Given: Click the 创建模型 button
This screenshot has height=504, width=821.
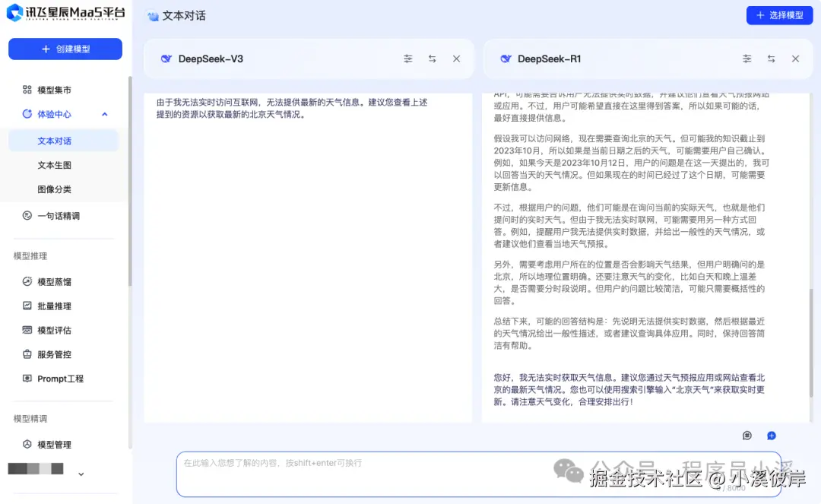Looking at the screenshot, I should (65, 49).
